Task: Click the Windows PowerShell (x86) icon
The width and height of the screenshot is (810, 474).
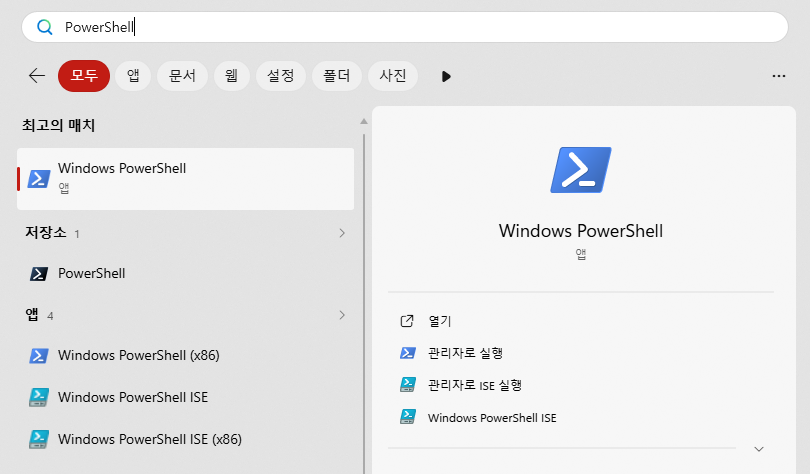Action: click(39, 356)
